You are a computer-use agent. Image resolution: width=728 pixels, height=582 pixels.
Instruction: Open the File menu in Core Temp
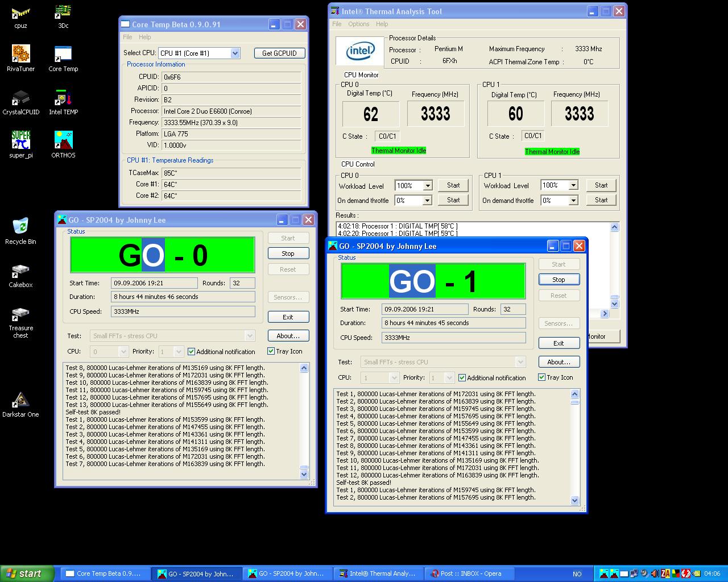(x=127, y=37)
